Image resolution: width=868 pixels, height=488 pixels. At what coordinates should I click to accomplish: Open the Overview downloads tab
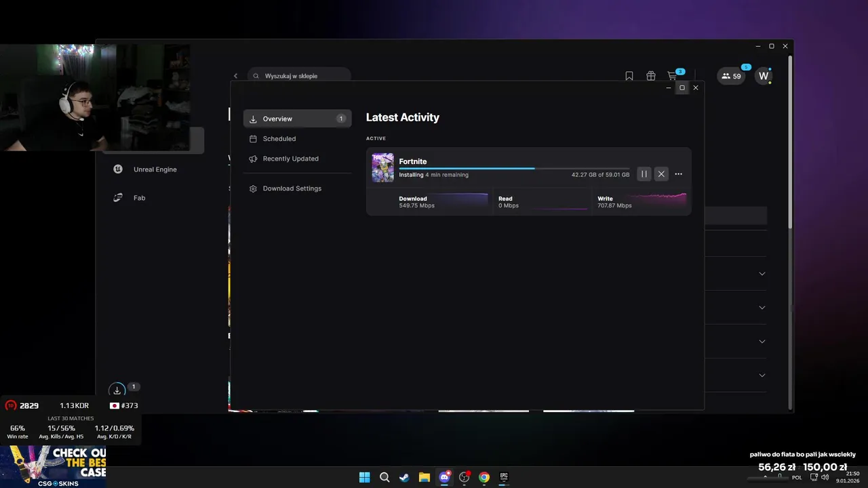coord(297,119)
